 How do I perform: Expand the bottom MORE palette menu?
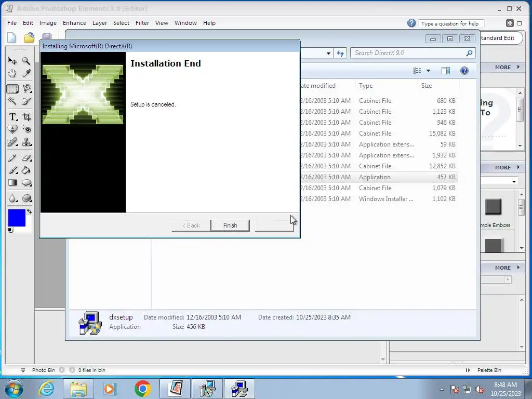[507, 268]
